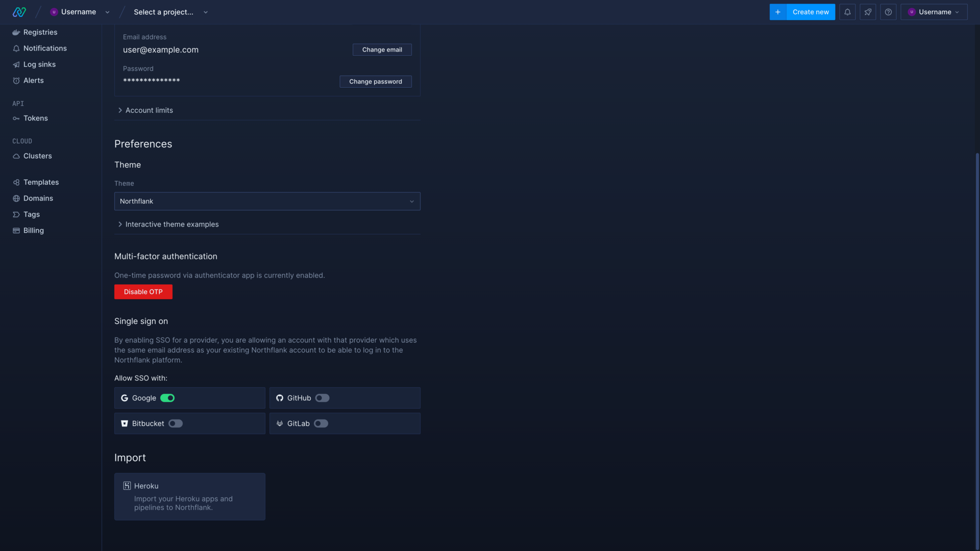Click Templates menu item in sidebar
The width and height of the screenshot is (980, 551).
41,182
